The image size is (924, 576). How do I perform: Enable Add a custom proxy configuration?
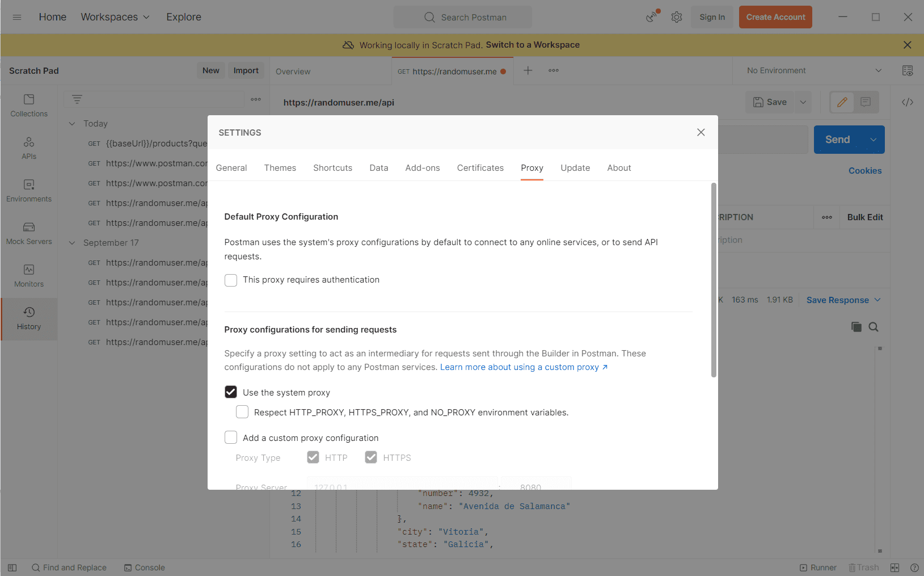point(231,438)
